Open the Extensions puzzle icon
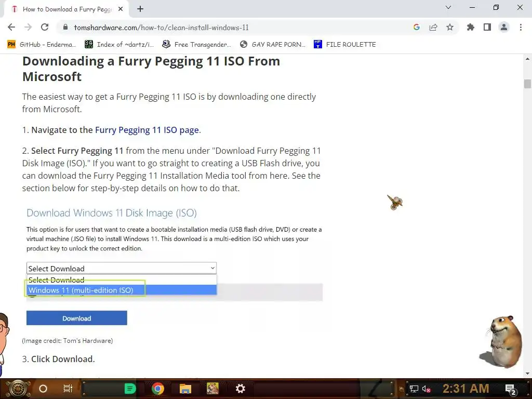The width and height of the screenshot is (532, 399). [x=471, y=27]
